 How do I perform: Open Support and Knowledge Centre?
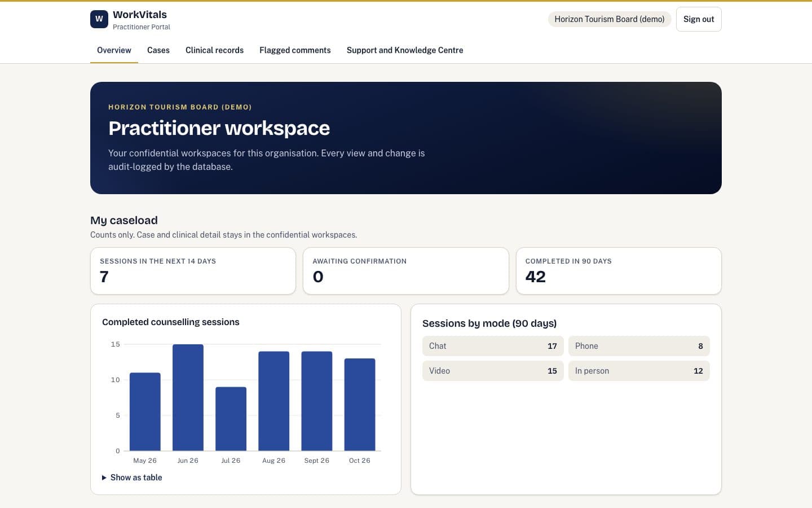pyautogui.click(x=405, y=50)
